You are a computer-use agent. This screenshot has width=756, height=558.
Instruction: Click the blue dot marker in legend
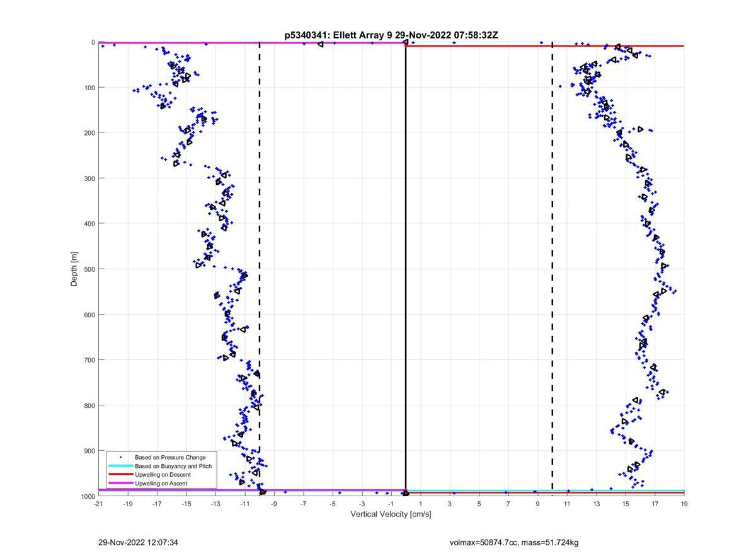(120, 457)
